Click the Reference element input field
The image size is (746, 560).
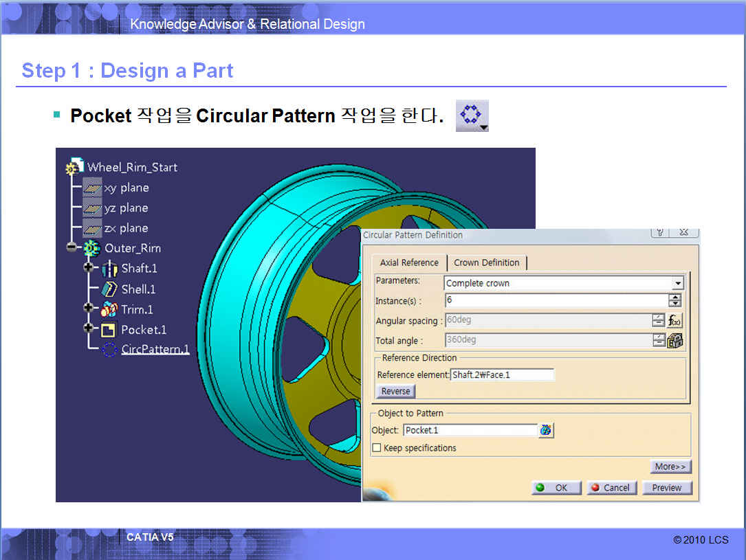(502, 375)
